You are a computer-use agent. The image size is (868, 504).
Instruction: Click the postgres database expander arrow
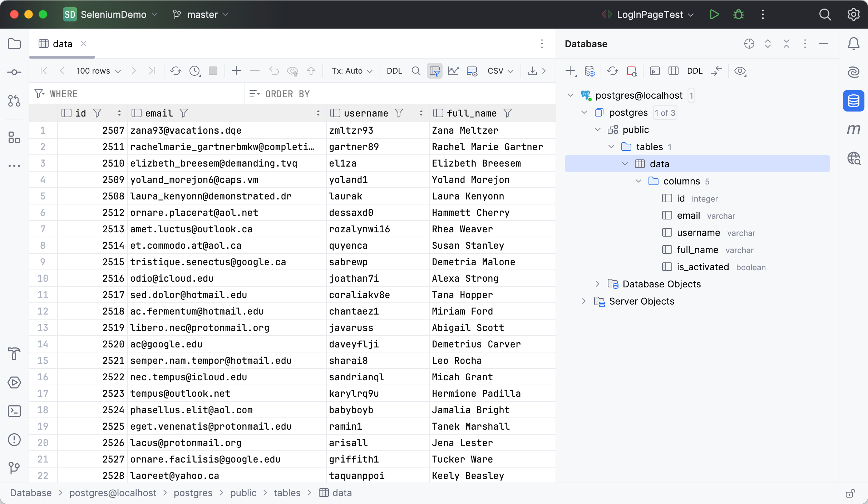click(x=584, y=112)
